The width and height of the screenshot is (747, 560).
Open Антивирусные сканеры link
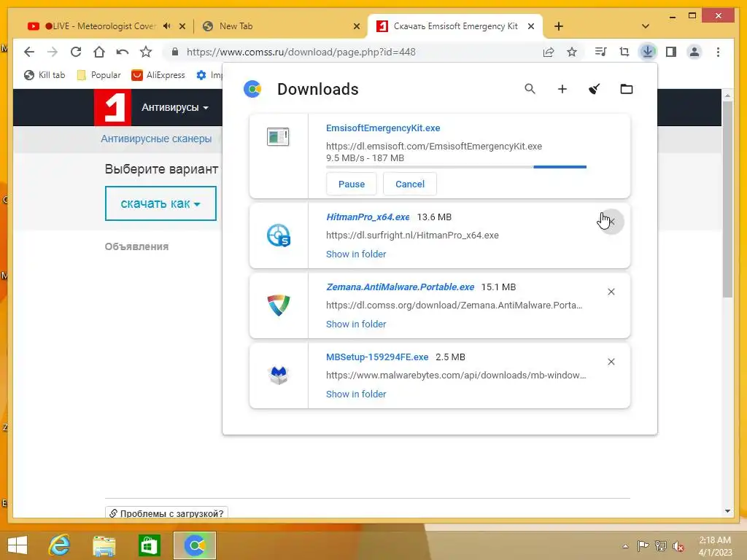tap(156, 139)
